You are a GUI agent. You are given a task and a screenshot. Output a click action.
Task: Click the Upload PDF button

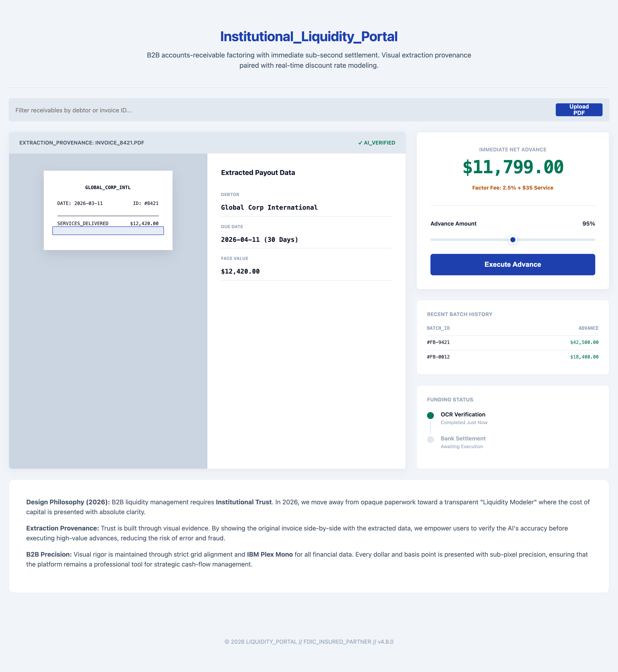(x=579, y=110)
